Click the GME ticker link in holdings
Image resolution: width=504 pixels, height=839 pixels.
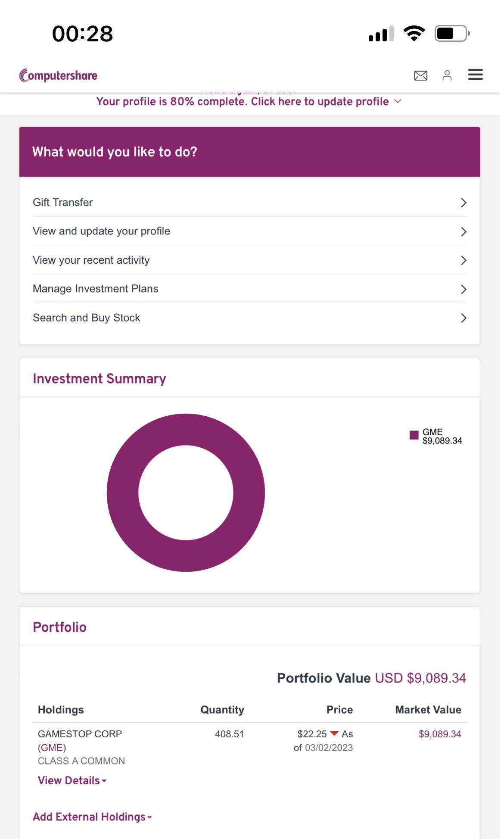coord(52,748)
